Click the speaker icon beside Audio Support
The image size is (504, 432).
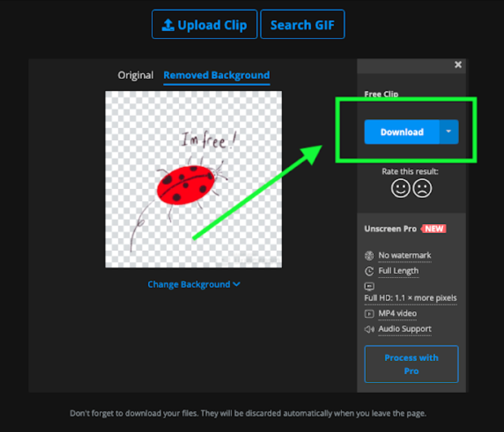click(x=369, y=329)
